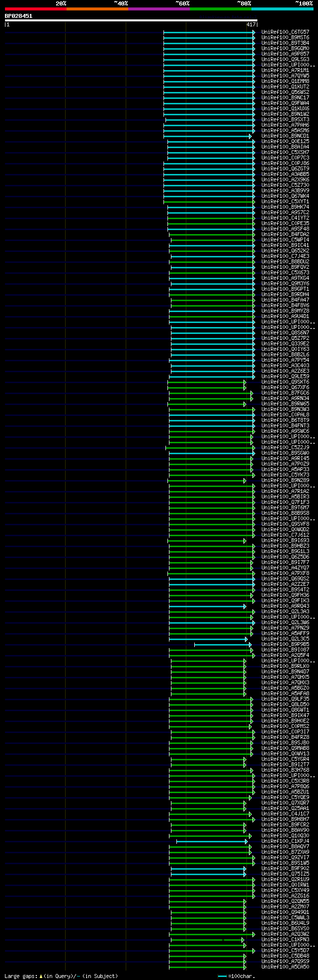Select hit UniRef100_A7R1M1

point(285,70)
